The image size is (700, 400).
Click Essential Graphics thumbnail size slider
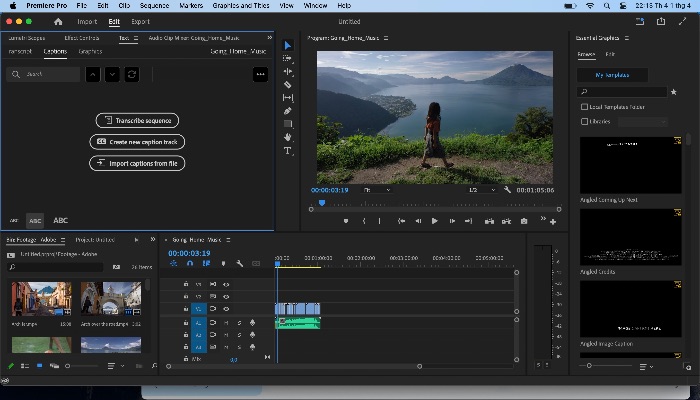click(x=605, y=366)
